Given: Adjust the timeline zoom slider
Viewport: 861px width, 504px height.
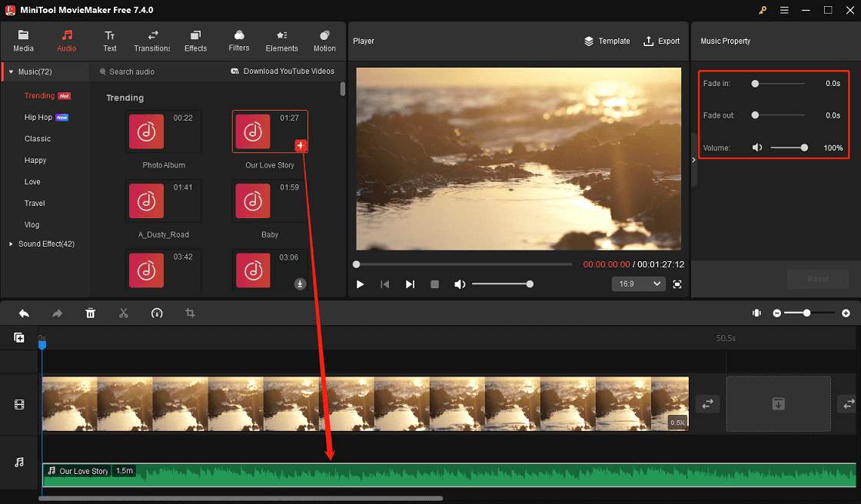Looking at the screenshot, I should pos(809,313).
